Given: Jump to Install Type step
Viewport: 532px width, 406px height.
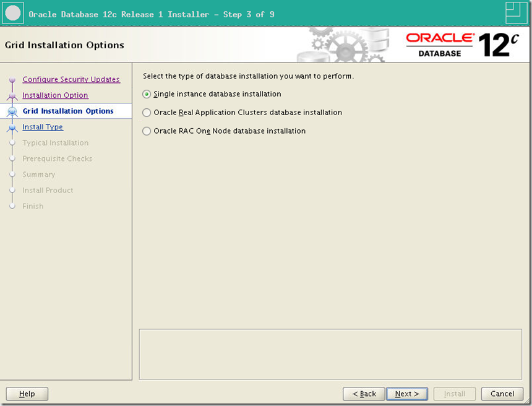Looking at the screenshot, I should [x=43, y=127].
